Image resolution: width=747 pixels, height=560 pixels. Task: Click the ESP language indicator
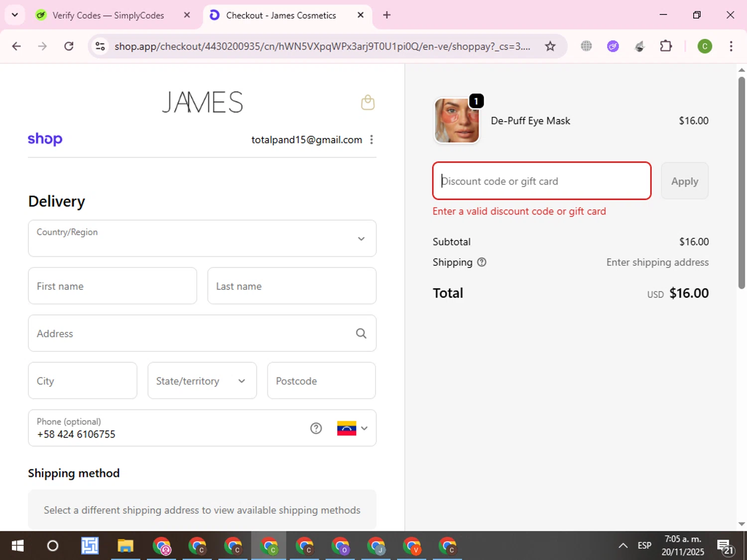(x=644, y=546)
